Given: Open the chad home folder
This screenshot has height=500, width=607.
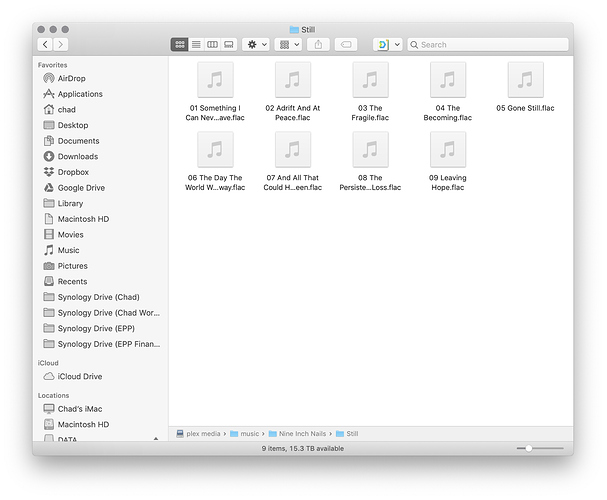Looking at the screenshot, I should 101,110.
